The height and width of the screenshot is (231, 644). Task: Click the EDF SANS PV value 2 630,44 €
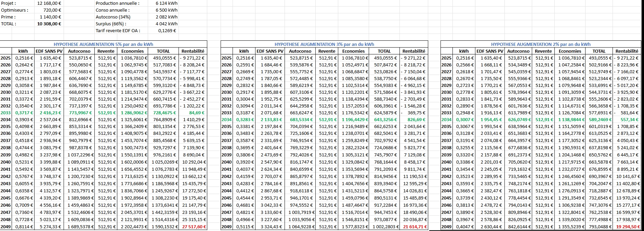491,227
